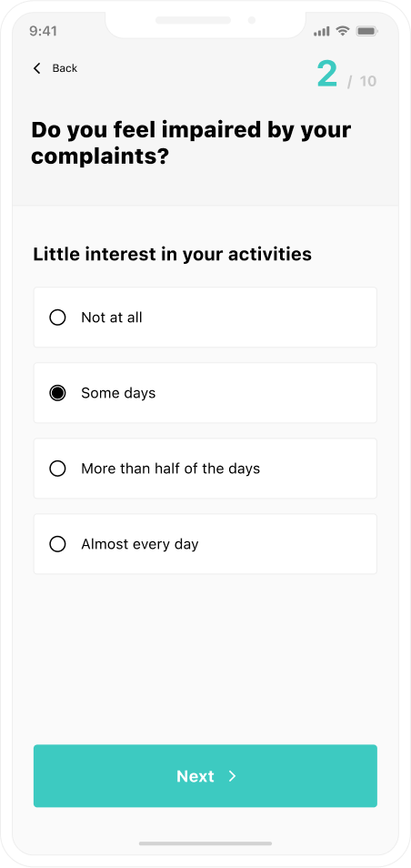The height and width of the screenshot is (868, 411).
Task: Select 'Almost every day' radio button
Action: 57,544
